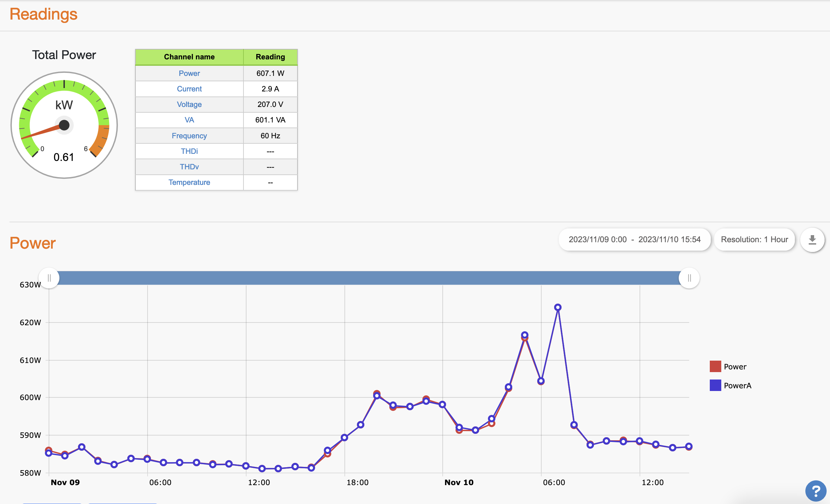Click the VA channel link

click(189, 120)
